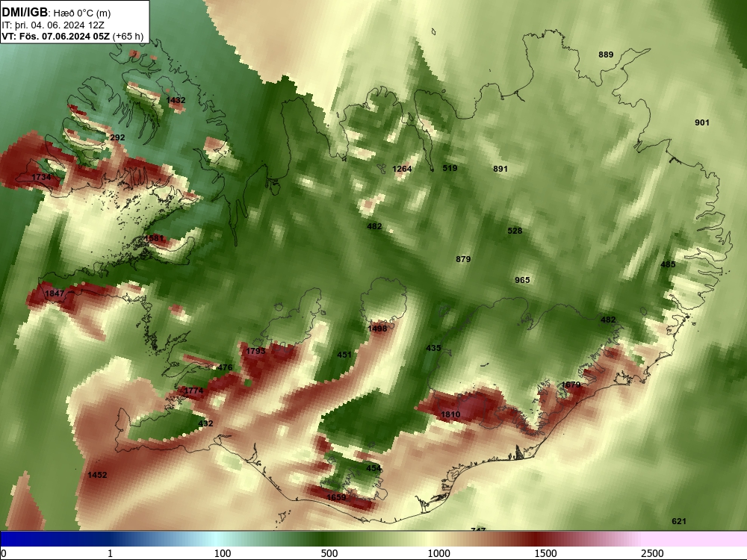Click the 901 value over the sea

point(702,122)
